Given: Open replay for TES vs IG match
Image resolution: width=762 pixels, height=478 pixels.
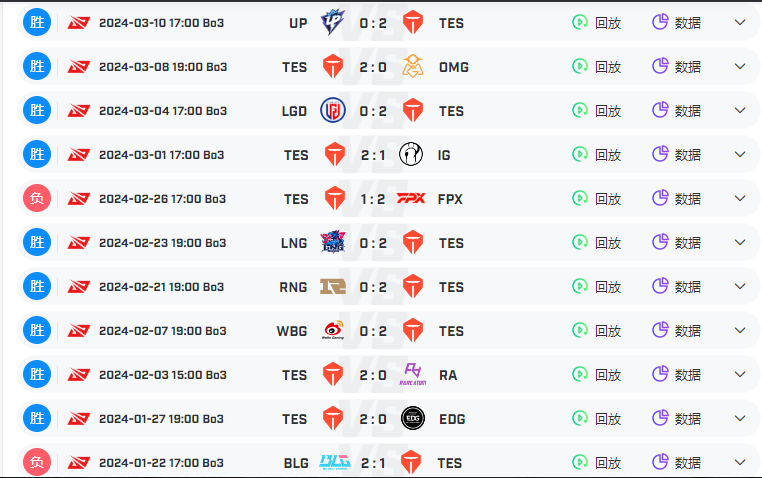Looking at the screenshot, I should coord(597,154).
